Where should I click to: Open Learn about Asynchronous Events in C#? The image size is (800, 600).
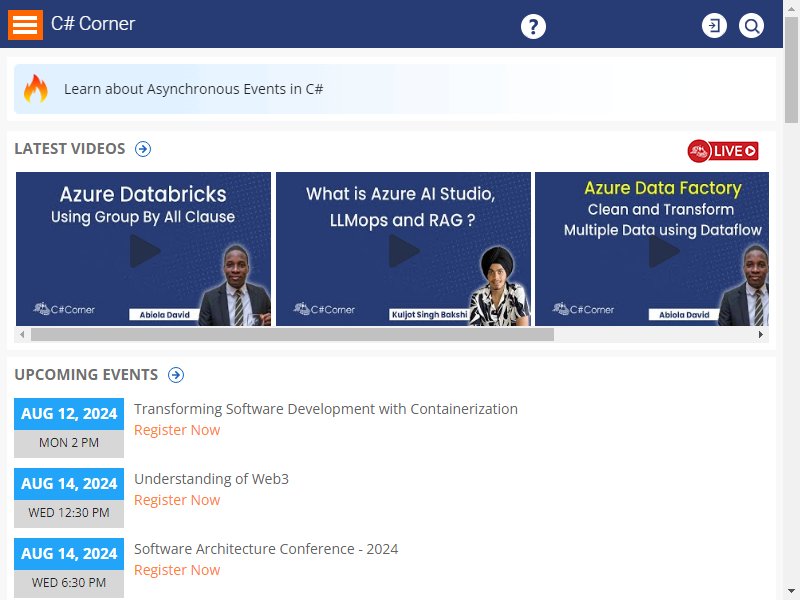pos(193,89)
